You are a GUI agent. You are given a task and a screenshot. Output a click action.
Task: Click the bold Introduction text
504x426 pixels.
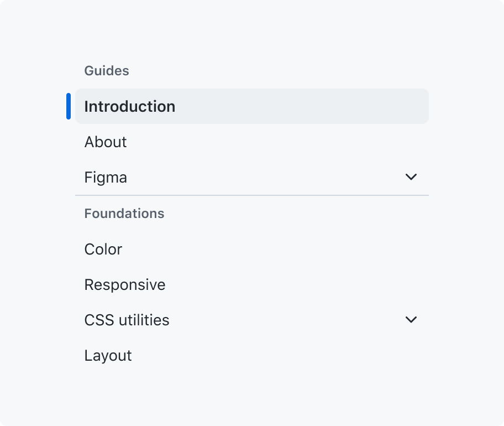click(129, 106)
